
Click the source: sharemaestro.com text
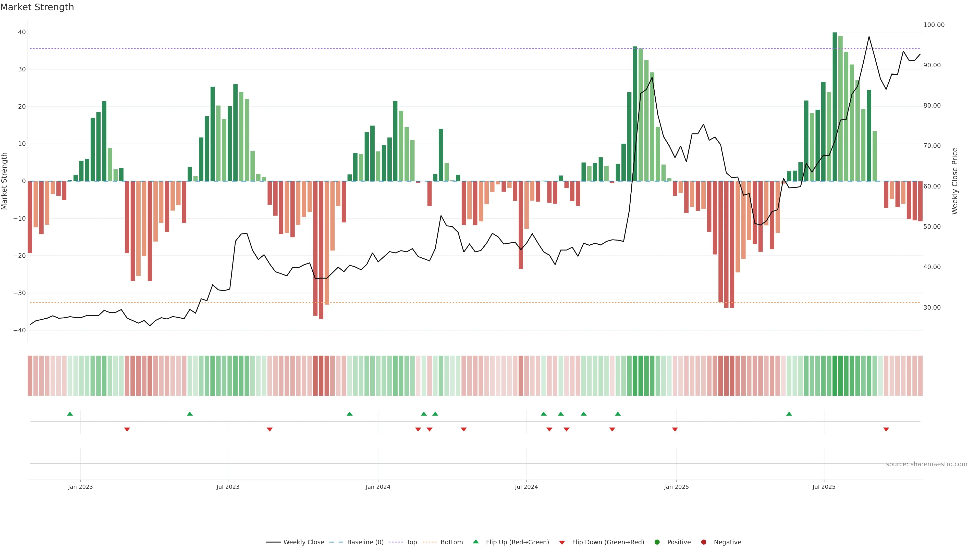point(926,464)
